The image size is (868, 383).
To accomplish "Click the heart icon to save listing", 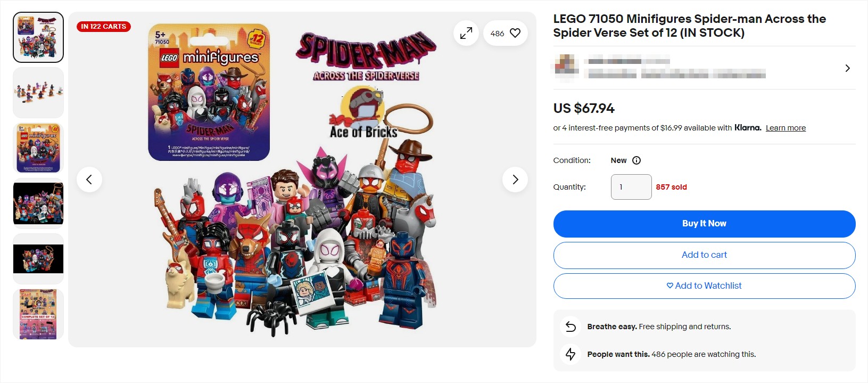I will [x=515, y=33].
